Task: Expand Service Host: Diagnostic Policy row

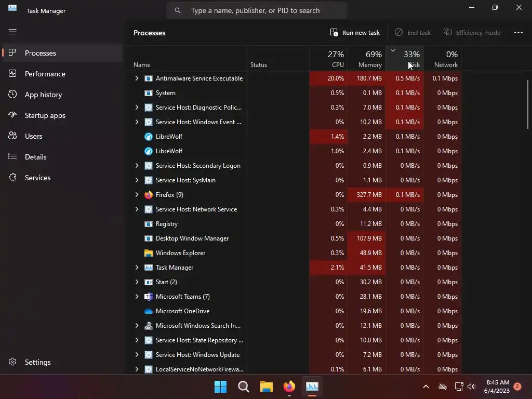Action: [x=137, y=107]
